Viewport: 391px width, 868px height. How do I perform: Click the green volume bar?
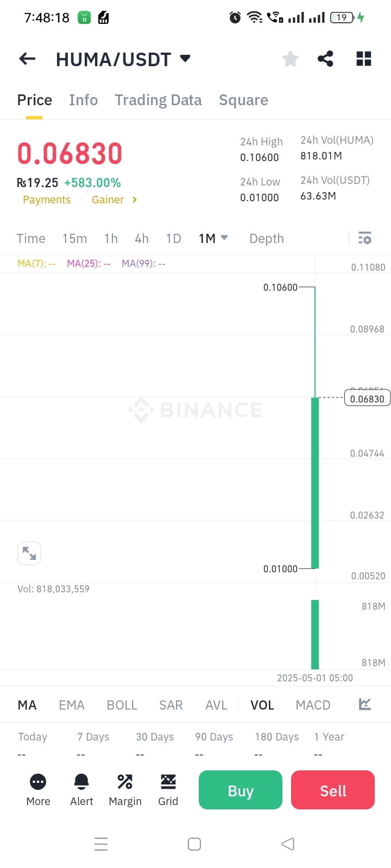[x=315, y=634]
